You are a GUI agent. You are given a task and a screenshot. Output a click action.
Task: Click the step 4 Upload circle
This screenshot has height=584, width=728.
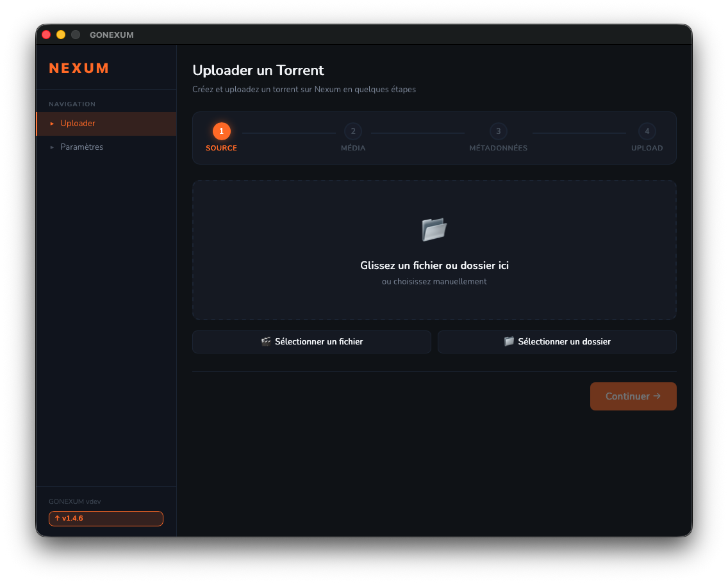coord(647,131)
